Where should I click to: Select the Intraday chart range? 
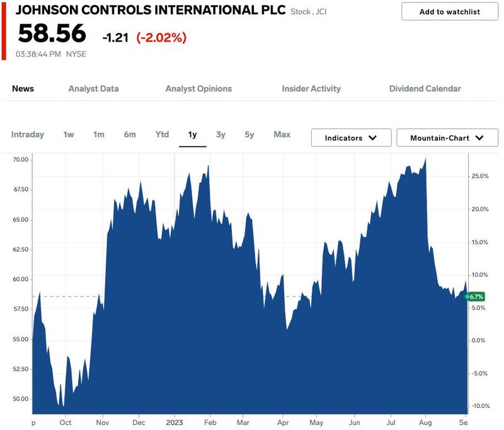pyautogui.click(x=28, y=134)
